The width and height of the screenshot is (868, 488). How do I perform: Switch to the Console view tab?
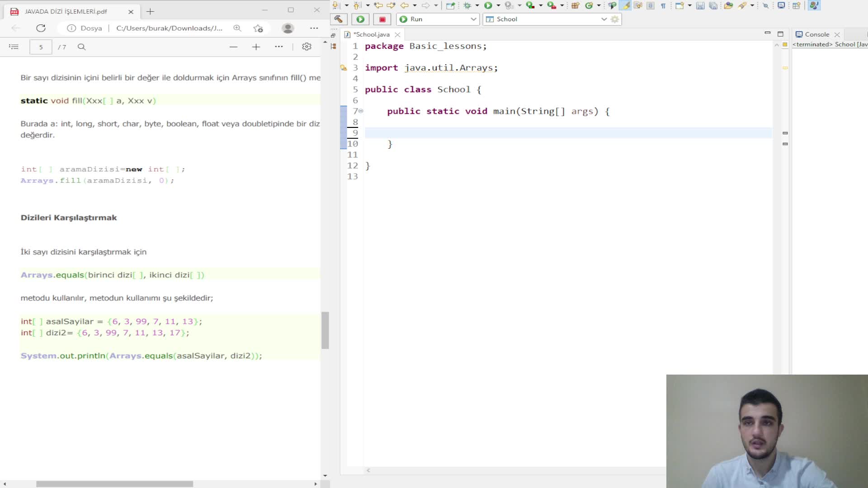point(816,34)
